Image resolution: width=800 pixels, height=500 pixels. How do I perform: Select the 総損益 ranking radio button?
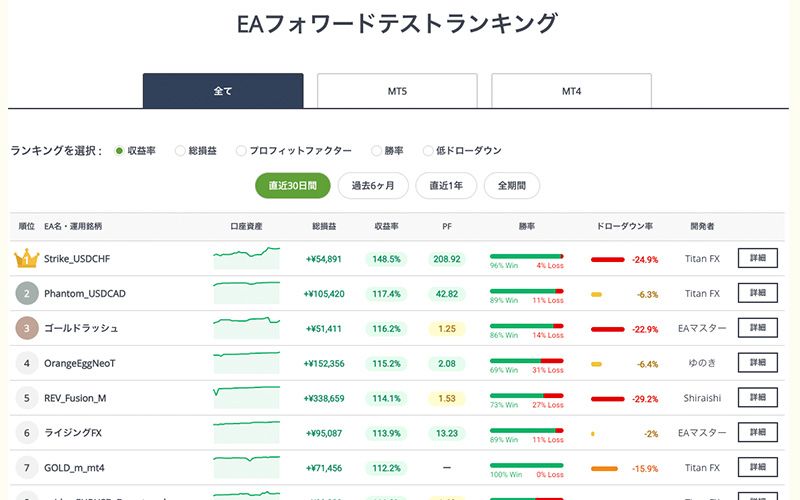pyautogui.click(x=180, y=151)
